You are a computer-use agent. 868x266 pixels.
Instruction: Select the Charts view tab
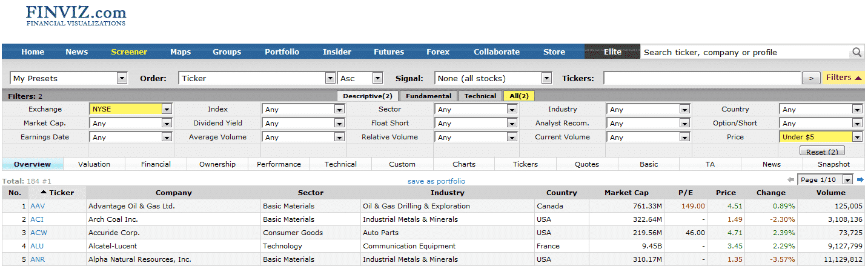pyautogui.click(x=464, y=164)
